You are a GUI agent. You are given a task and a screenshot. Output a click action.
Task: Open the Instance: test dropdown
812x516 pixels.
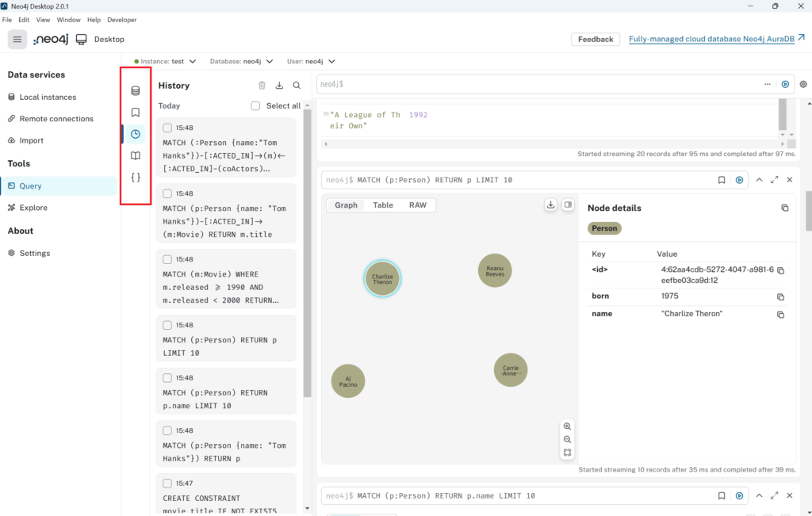(165, 61)
